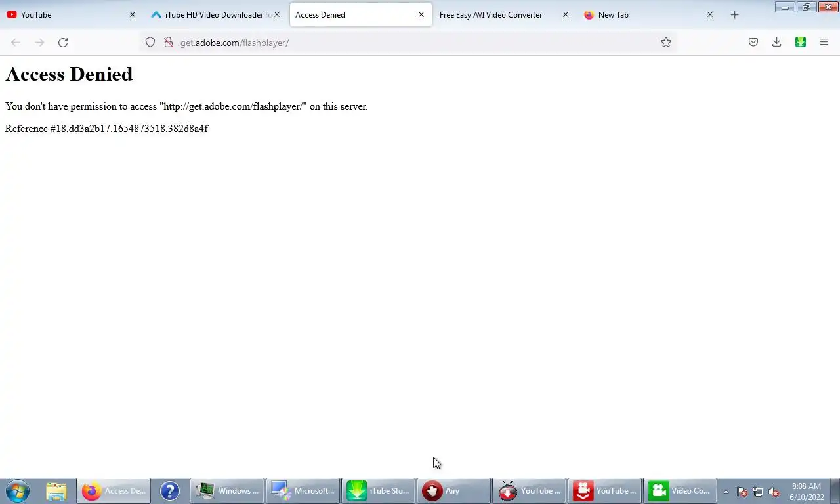The width and height of the screenshot is (840, 504).
Task: Switch to iTube HD Video Downloader tab
Action: click(217, 14)
